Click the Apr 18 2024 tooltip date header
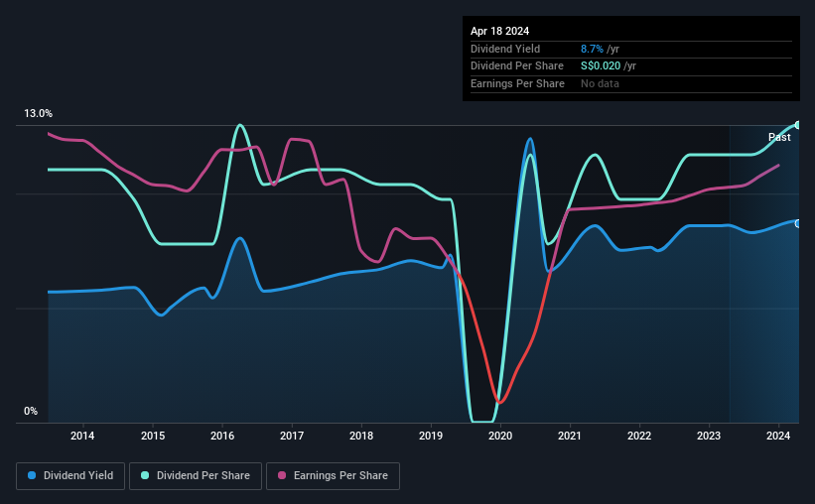The height and width of the screenshot is (504, 815). pyautogui.click(x=499, y=31)
